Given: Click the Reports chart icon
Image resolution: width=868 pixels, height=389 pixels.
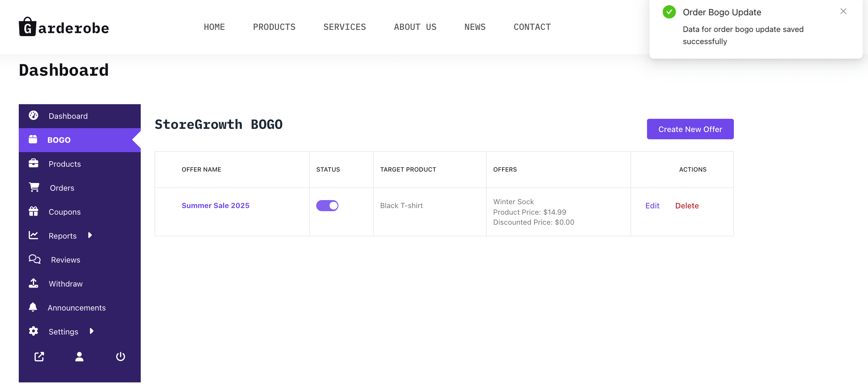Looking at the screenshot, I should pos(33,235).
